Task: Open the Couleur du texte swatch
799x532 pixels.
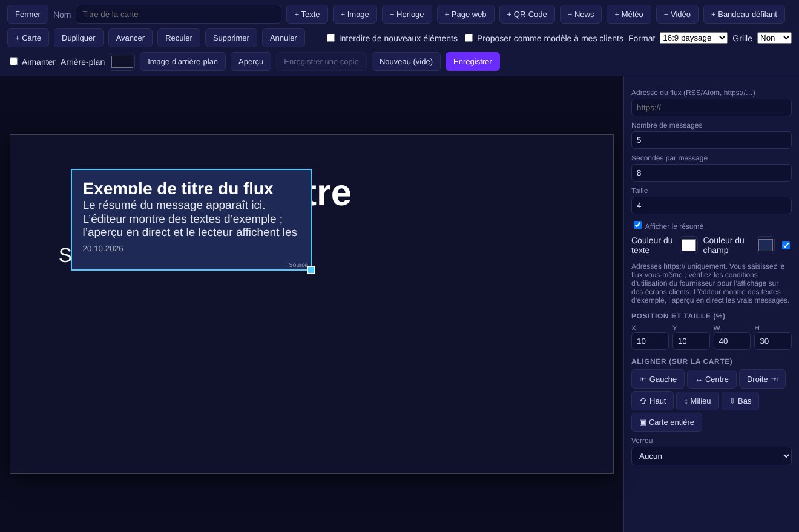Action: [689, 245]
